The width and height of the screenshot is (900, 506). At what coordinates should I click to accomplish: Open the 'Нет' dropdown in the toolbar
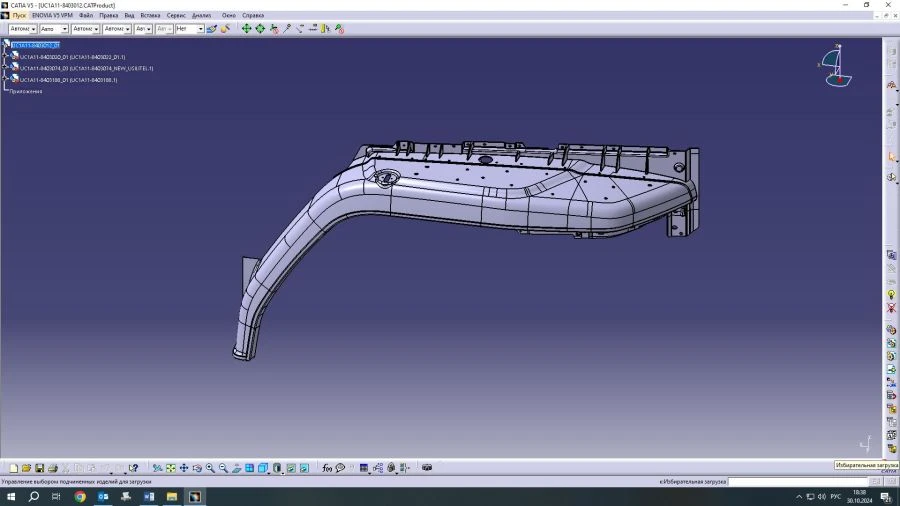point(200,29)
